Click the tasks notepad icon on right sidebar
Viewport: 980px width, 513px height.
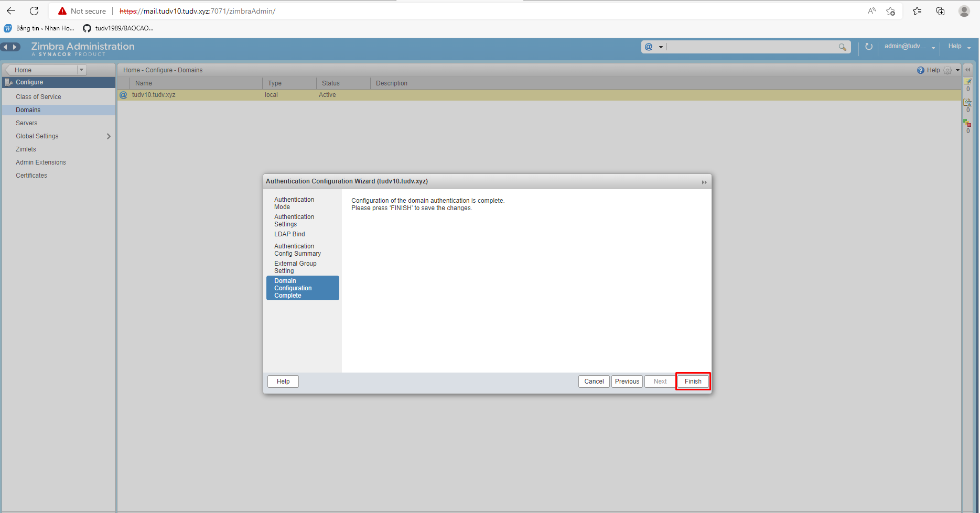pyautogui.click(x=968, y=82)
